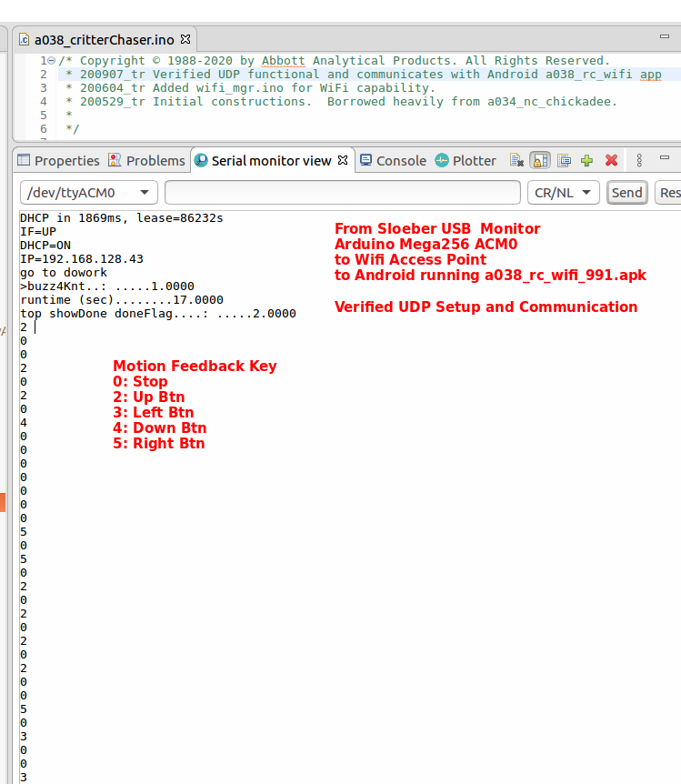Switch to the Properties tab

pos(58,160)
